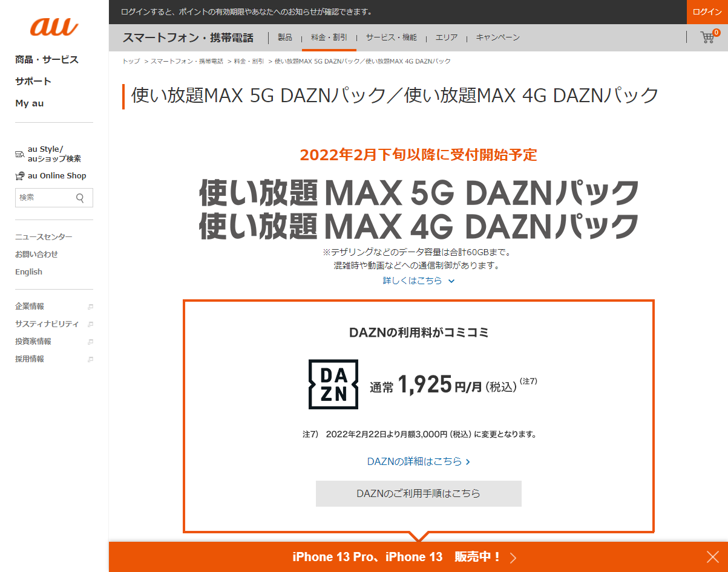The image size is (728, 572).
Task: Click external link icon beside 採用情報
Action: 90,359
